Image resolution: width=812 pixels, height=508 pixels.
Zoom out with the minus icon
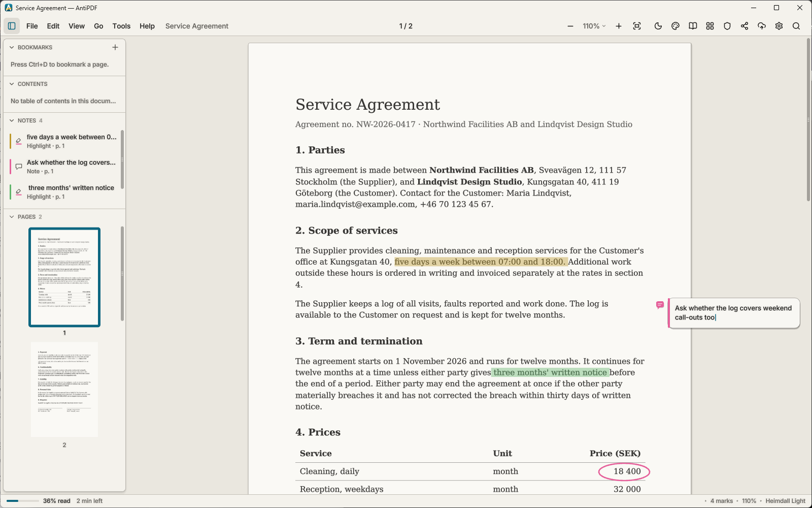click(570, 26)
